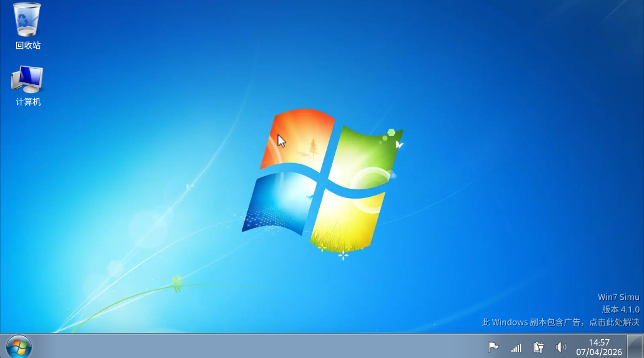Open the calendar from date 07/04/2026

click(x=598, y=352)
